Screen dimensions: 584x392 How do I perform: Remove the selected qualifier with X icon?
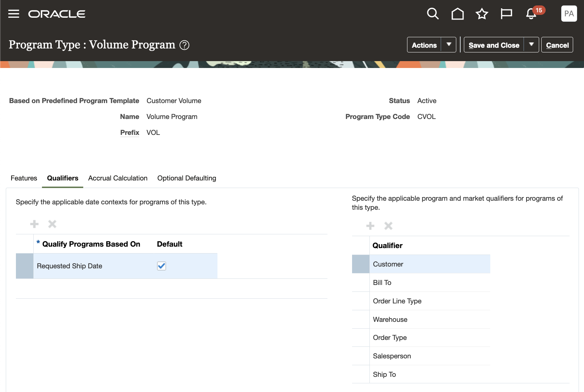coord(388,226)
